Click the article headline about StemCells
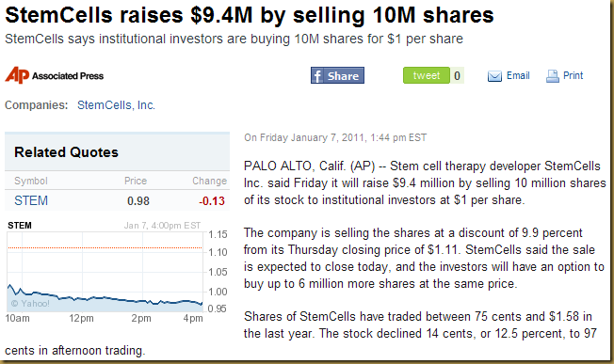 coord(250,15)
